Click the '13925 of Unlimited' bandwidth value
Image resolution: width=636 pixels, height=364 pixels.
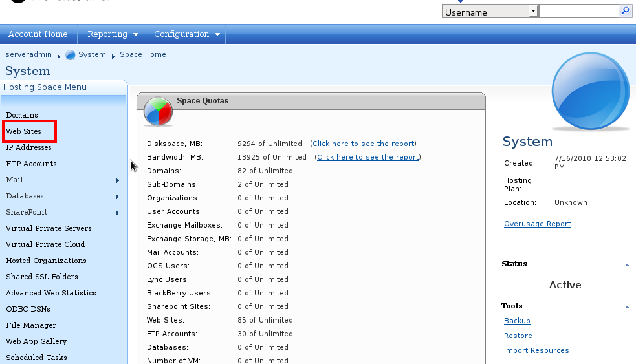272,157
